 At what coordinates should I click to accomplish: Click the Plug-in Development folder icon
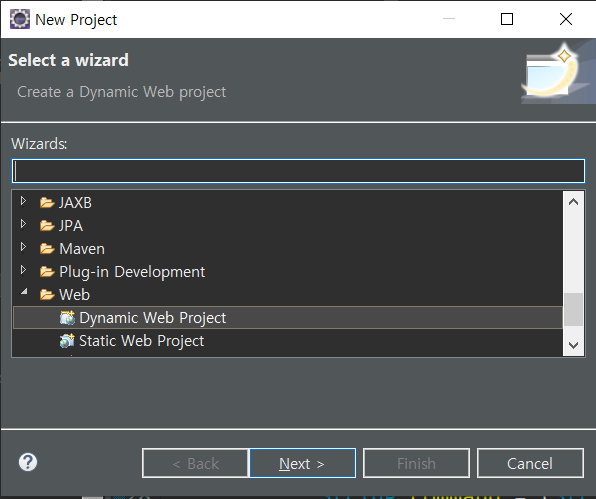pos(47,272)
